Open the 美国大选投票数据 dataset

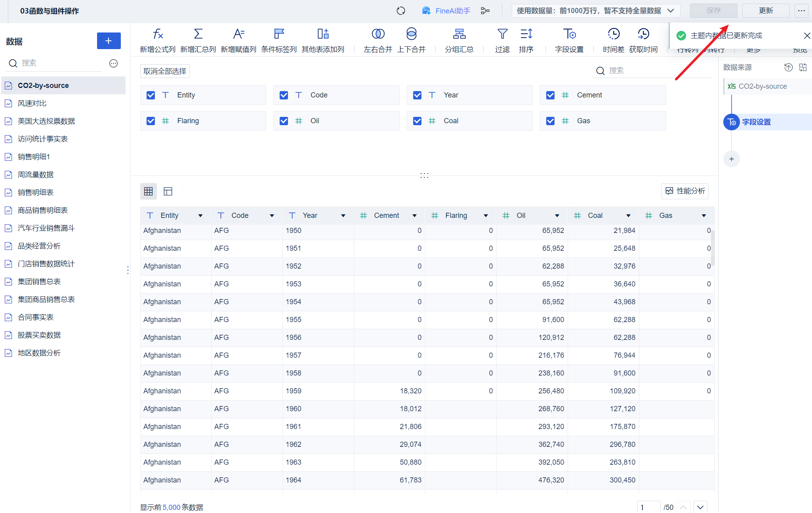click(x=46, y=121)
